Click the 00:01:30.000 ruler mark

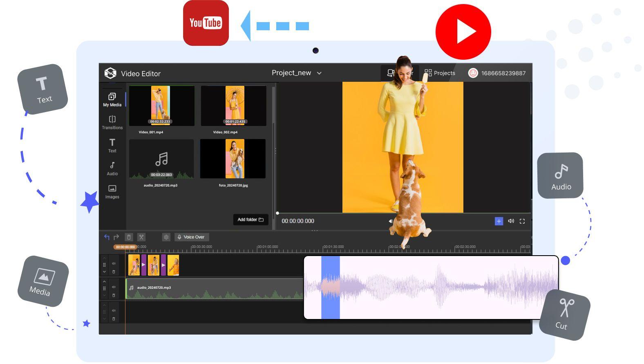tap(334, 247)
